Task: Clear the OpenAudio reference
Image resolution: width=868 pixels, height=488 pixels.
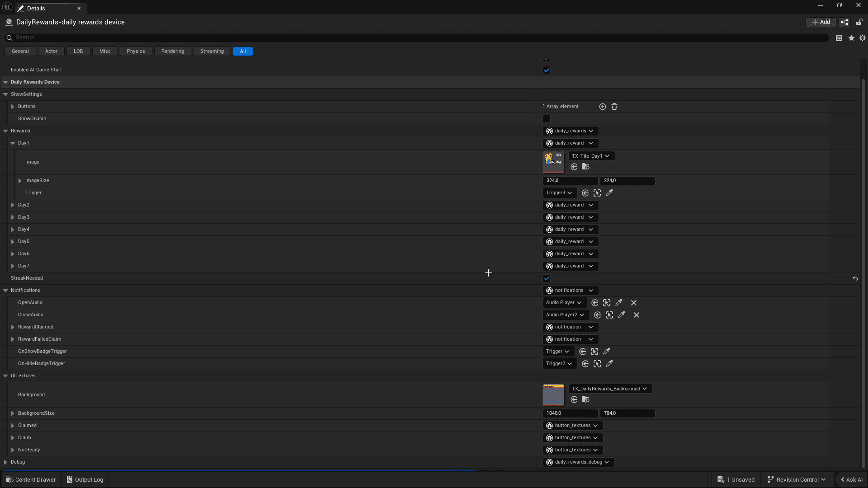Action: pos(634,303)
